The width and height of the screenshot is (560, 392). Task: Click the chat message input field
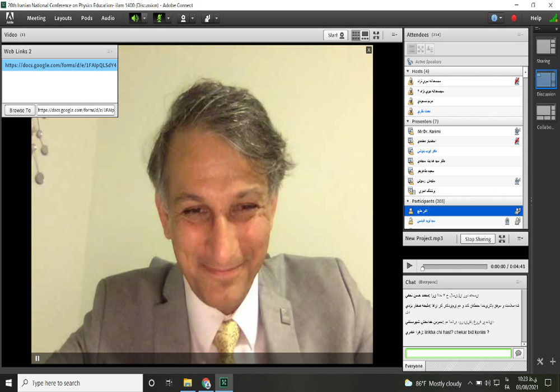[458, 353]
